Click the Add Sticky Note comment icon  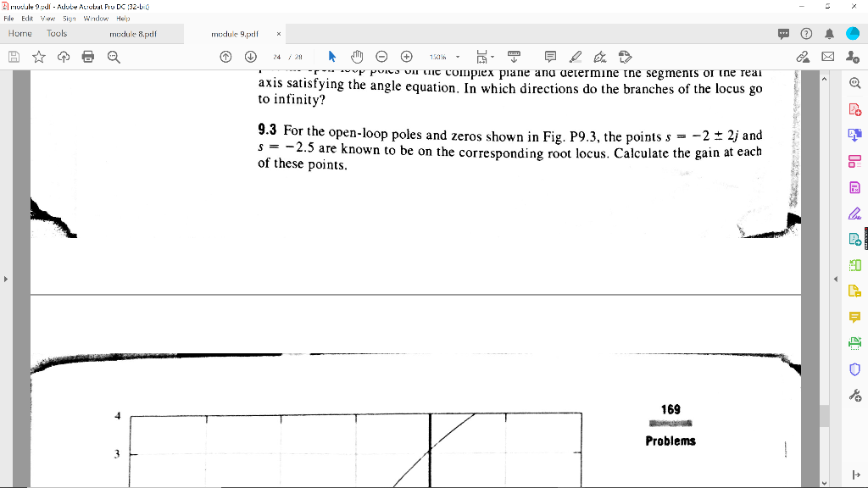[550, 57]
